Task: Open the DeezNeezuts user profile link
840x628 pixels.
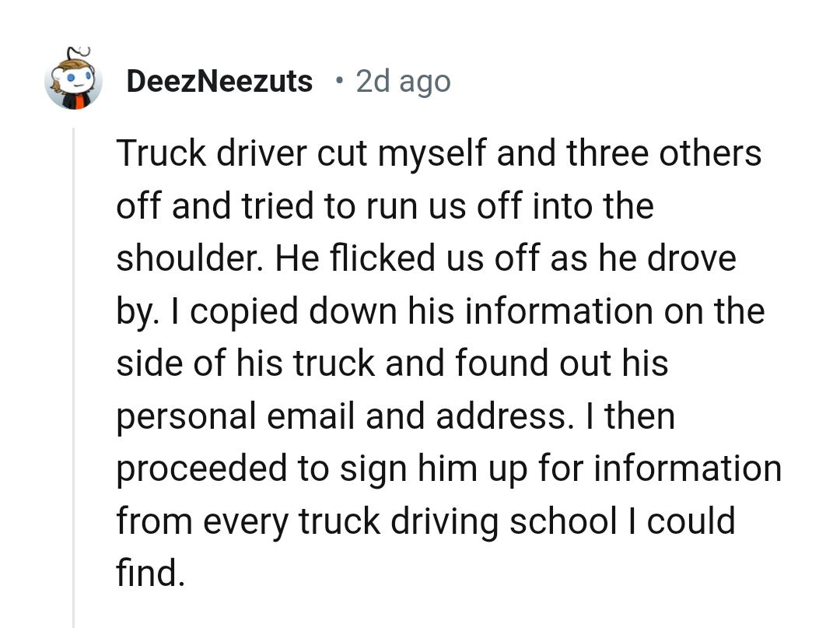Action: point(219,81)
